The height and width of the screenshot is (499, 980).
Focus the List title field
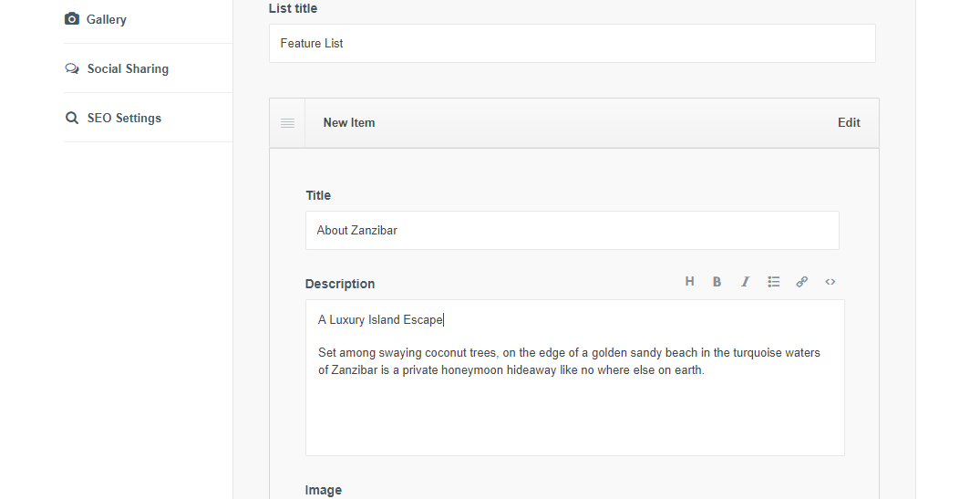572,44
